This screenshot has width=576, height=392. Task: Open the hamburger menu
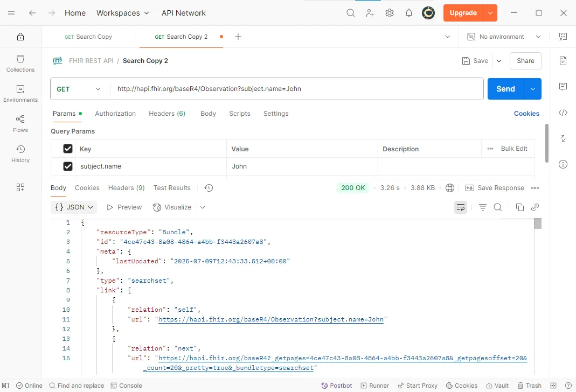[11, 13]
